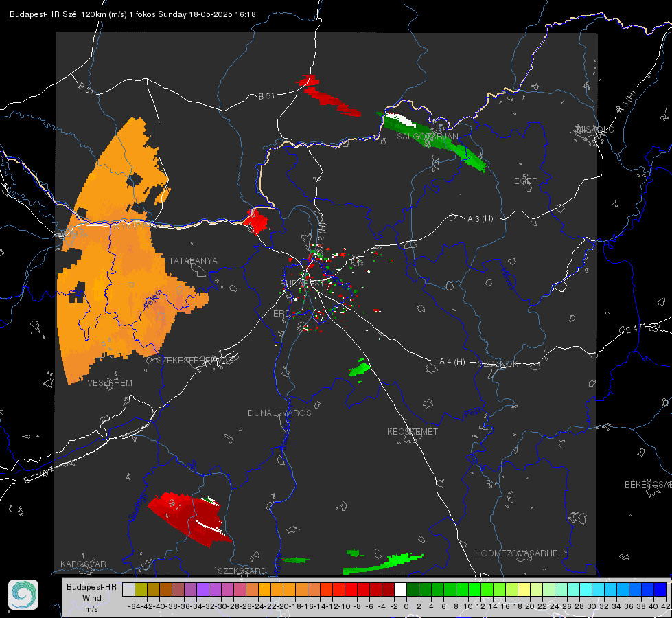672x618 pixels.
Task: Click the VESZPRÉM city label
Action: click(x=110, y=383)
